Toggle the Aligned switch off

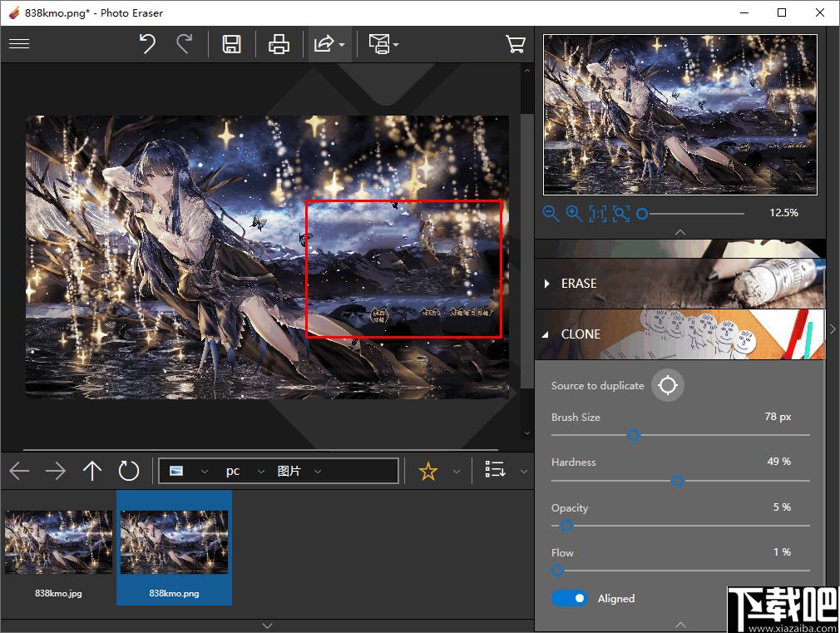coord(570,598)
